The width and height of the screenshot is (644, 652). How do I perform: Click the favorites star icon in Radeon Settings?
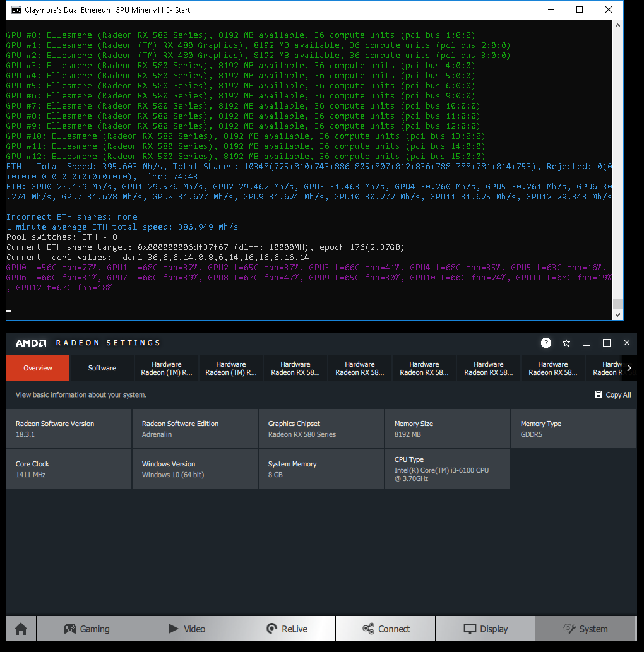(x=566, y=343)
